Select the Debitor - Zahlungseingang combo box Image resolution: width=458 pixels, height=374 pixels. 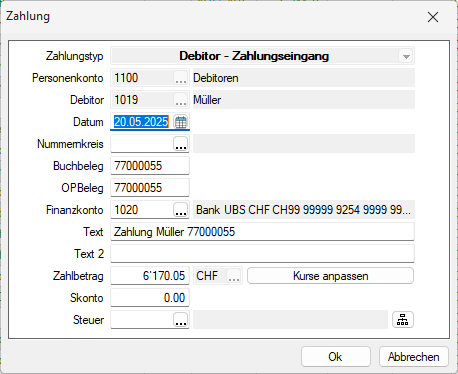click(x=263, y=56)
